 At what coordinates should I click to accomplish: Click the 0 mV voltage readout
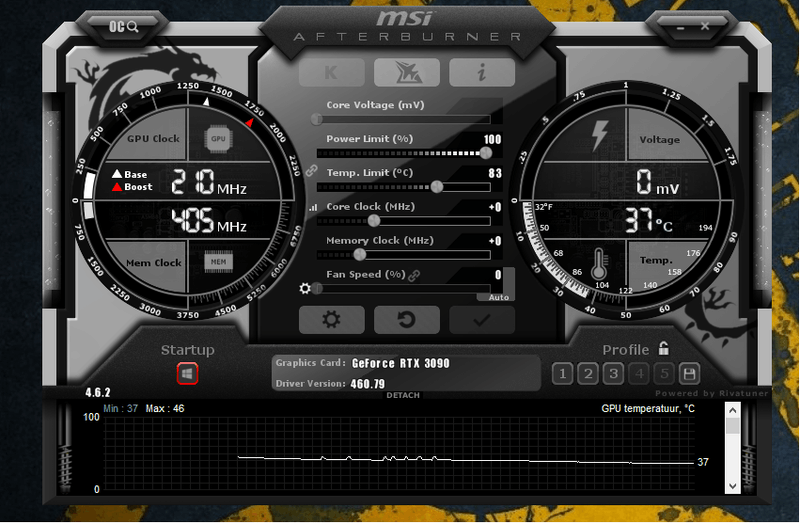coord(658,183)
